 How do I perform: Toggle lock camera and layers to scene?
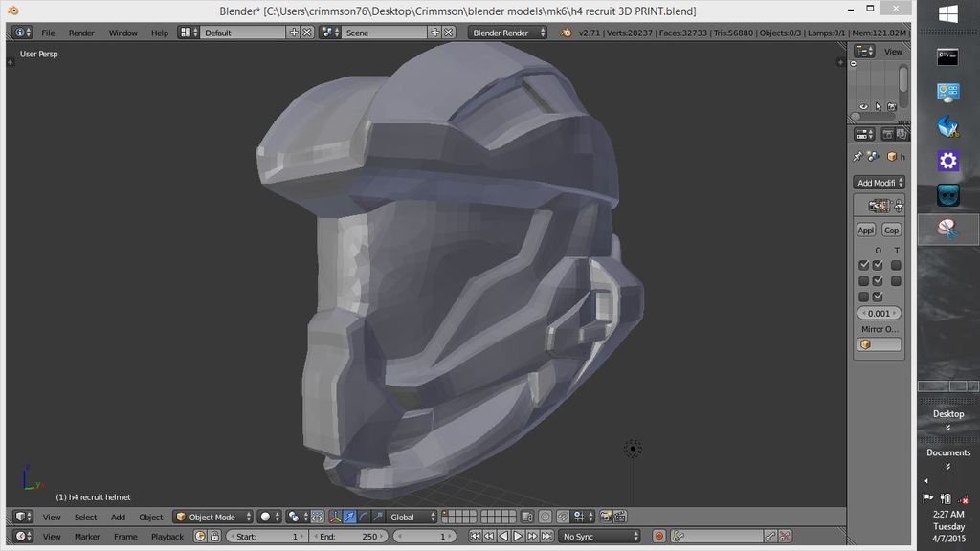(527, 517)
